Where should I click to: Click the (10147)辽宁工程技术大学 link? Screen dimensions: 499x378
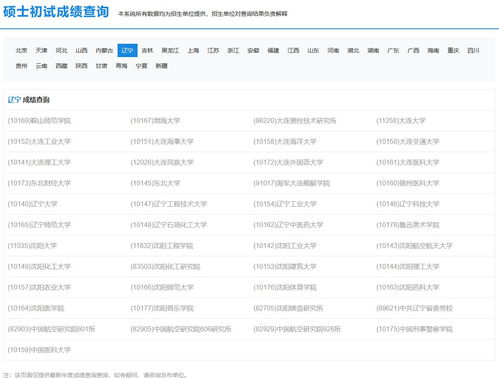pos(169,204)
